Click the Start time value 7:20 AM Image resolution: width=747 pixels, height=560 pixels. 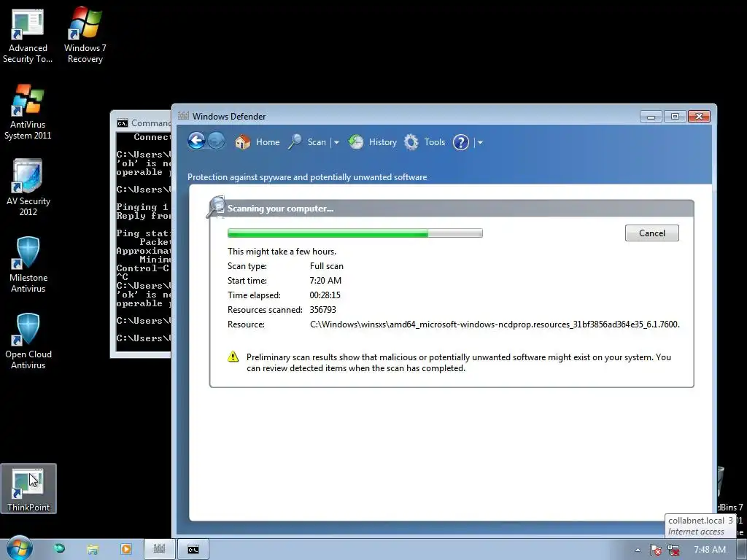325,281
